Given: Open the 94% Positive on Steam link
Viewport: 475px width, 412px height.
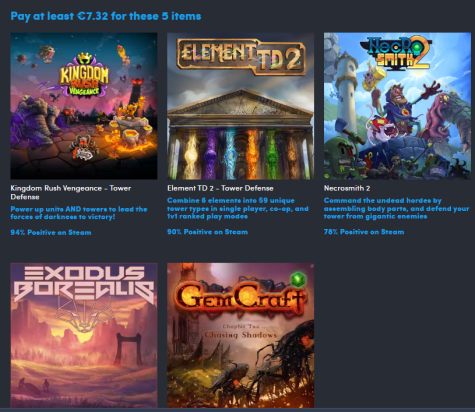Looking at the screenshot, I should pos(51,232).
